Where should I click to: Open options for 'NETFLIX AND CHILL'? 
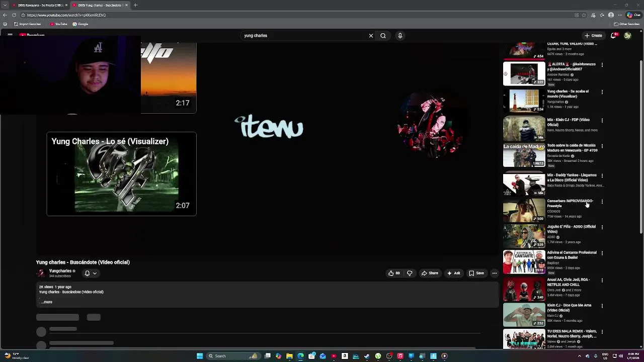coord(602,281)
